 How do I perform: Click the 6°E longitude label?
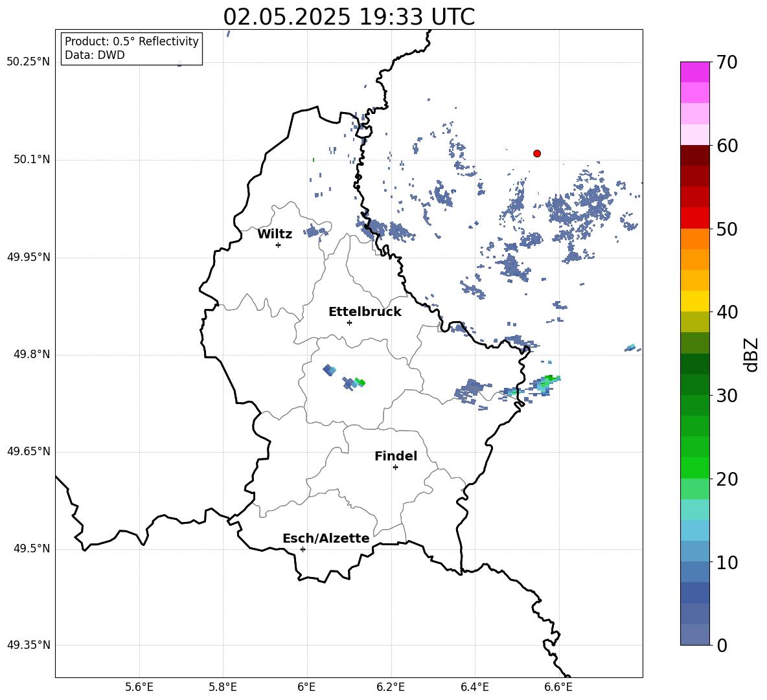(306, 688)
